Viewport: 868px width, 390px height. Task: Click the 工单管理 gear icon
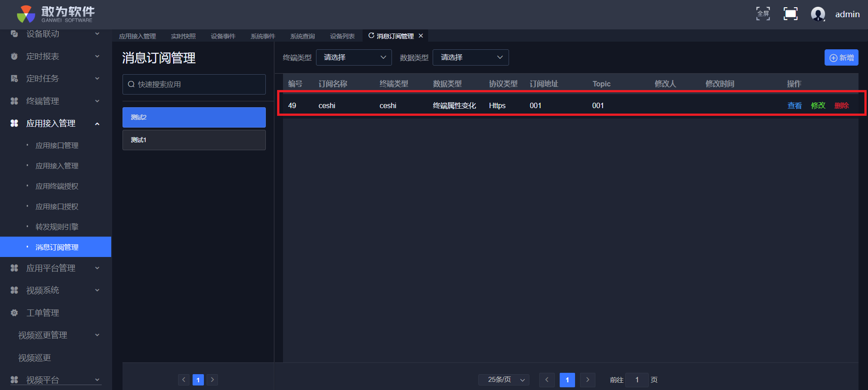tap(14, 313)
